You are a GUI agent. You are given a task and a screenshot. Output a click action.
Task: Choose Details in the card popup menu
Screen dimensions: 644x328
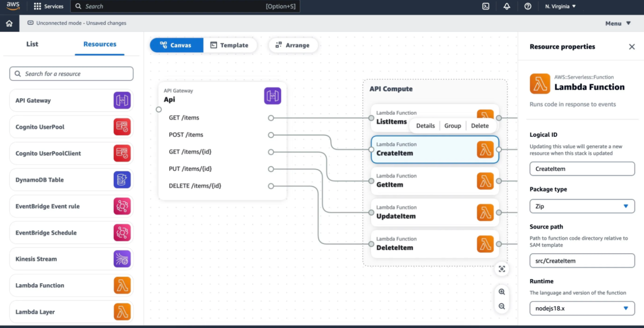425,126
